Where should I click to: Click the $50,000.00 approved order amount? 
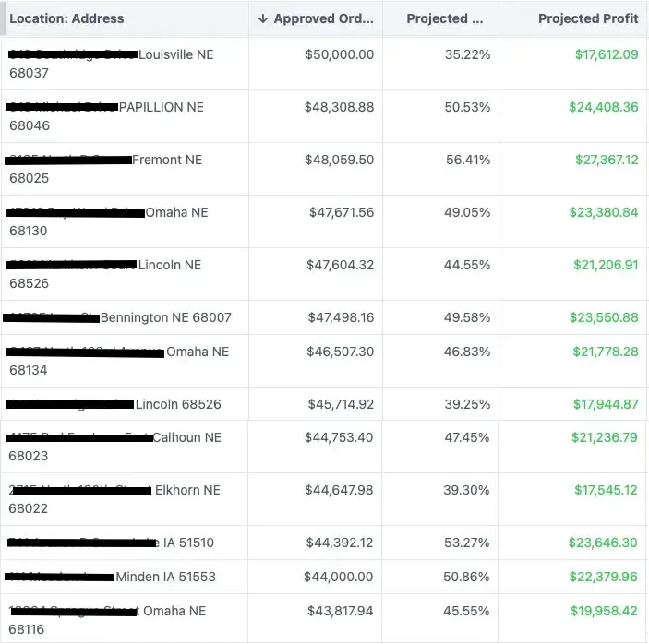pos(340,54)
